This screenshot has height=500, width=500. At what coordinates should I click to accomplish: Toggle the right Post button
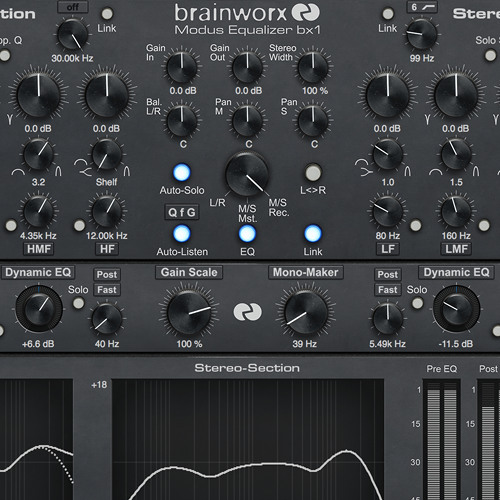[x=388, y=274]
